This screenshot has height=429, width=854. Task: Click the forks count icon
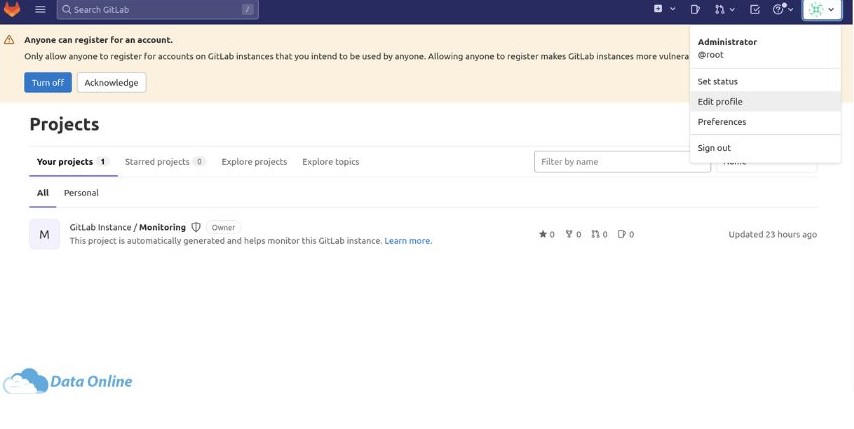coord(569,234)
